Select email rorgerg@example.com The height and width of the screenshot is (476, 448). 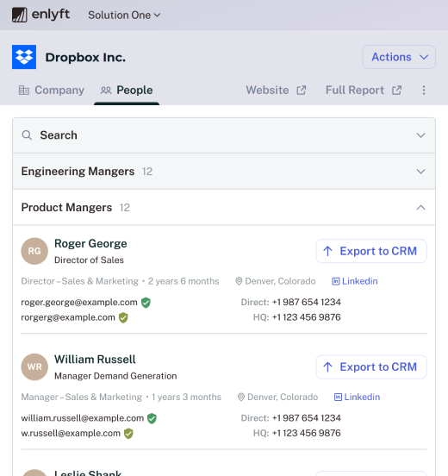click(x=68, y=317)
